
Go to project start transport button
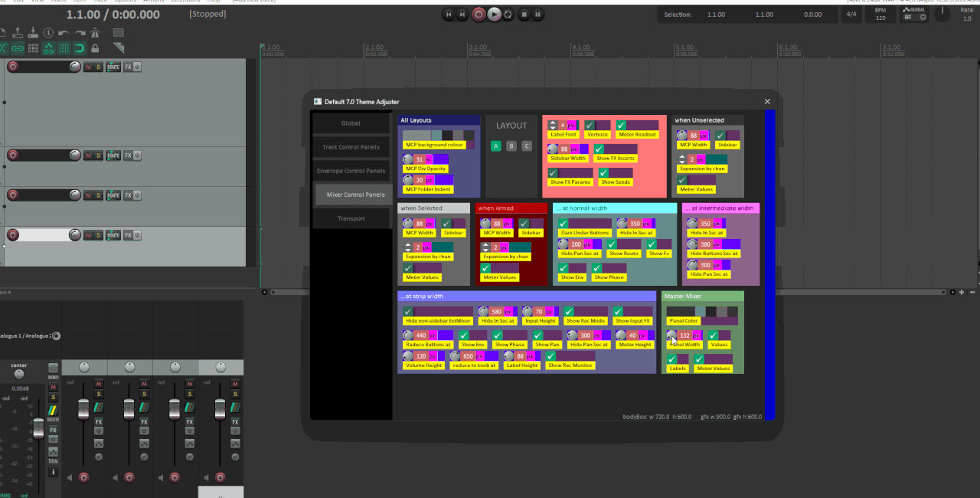pos(449,14)
